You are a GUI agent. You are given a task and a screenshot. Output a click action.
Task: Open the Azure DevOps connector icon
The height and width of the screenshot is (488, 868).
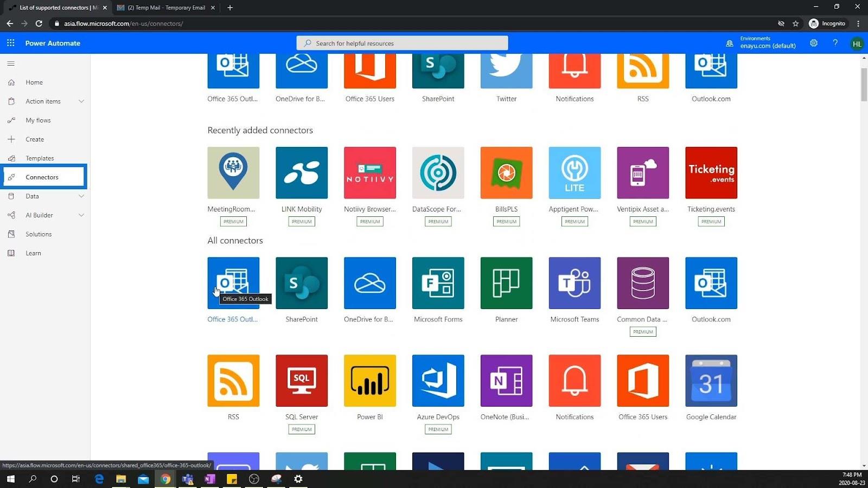[x=438, y=381]
